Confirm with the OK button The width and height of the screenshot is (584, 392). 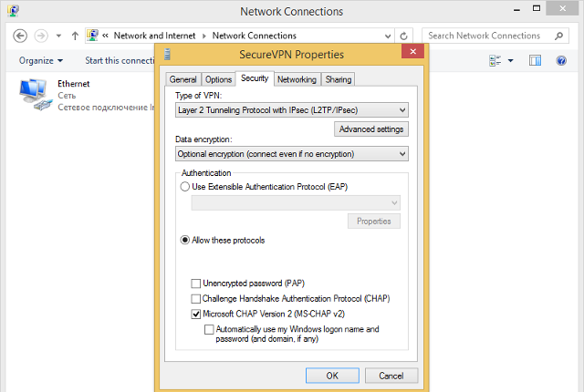332,376
